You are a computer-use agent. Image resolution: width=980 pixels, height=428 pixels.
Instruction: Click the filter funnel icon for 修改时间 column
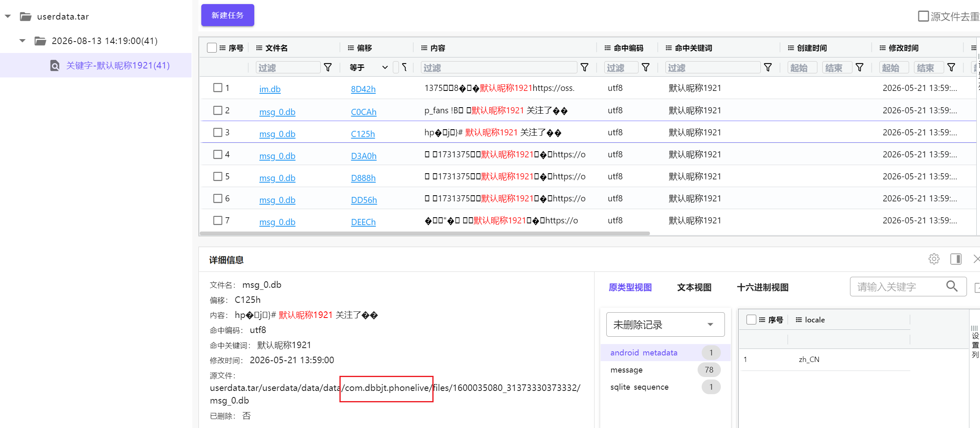coord(951,67)
